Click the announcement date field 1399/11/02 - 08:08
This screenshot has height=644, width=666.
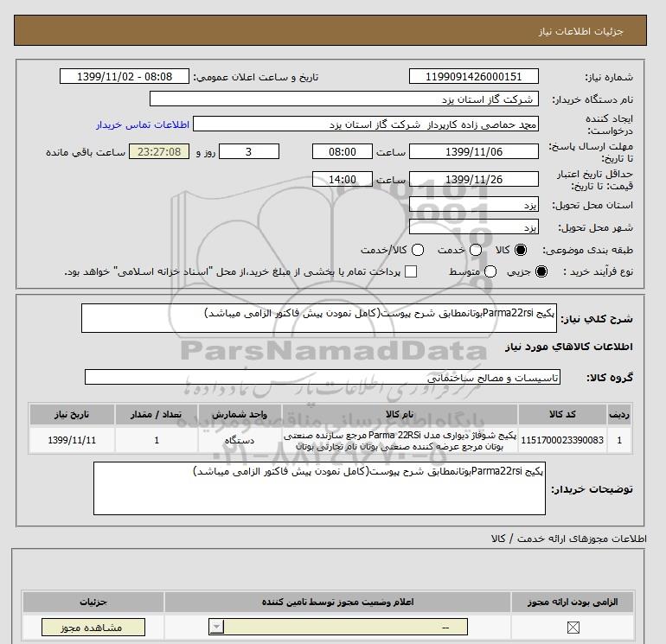coord(125,76)
